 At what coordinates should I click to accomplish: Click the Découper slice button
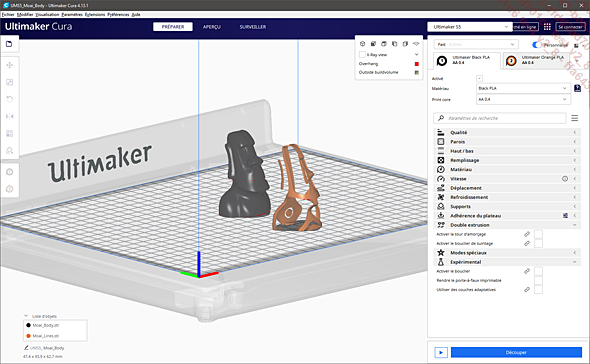pyautogui.click(x=516, y=352)
